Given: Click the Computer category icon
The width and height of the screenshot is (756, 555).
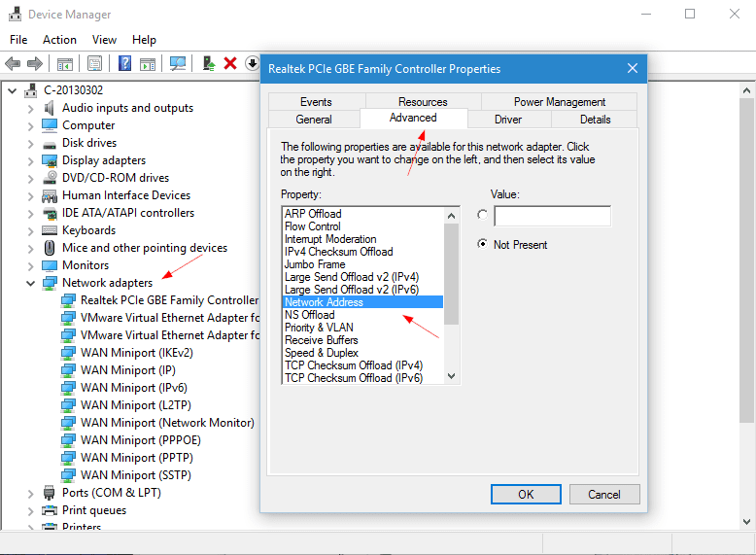Looking at the screenshot, I should (50, 125).
